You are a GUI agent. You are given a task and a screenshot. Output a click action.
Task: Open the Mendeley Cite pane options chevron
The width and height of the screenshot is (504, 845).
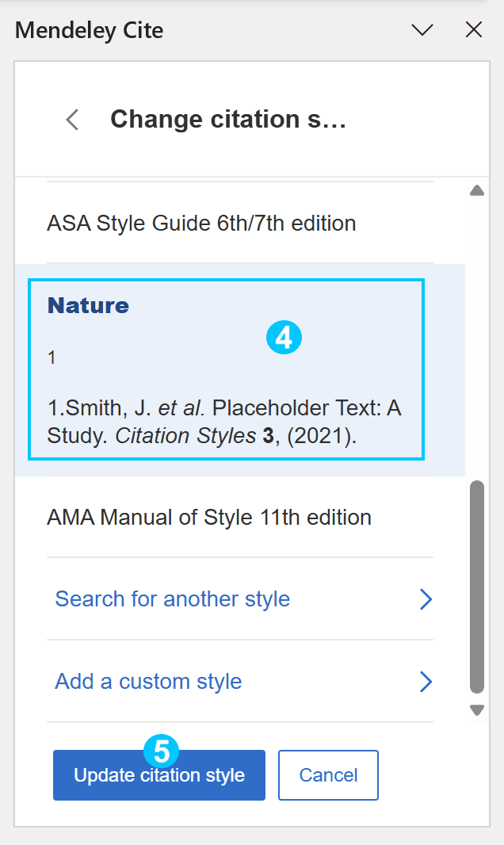click(422, 30)
